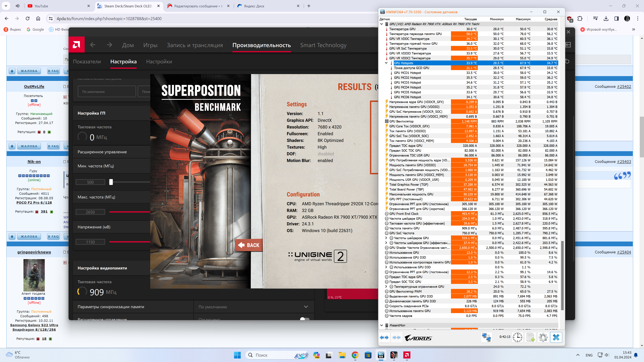
Task: Click the Chrome downloads icon
Action: click(606, 18)
